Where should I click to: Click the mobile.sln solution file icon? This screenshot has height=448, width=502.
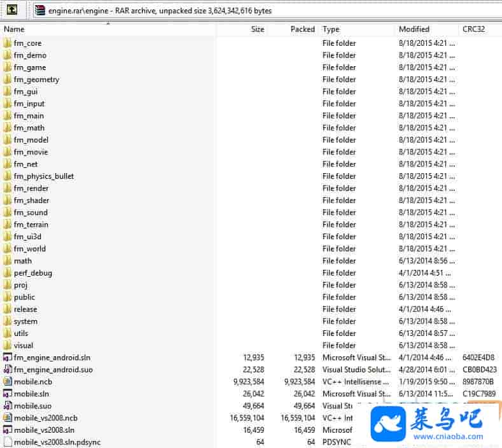click(x=8, y=393)
